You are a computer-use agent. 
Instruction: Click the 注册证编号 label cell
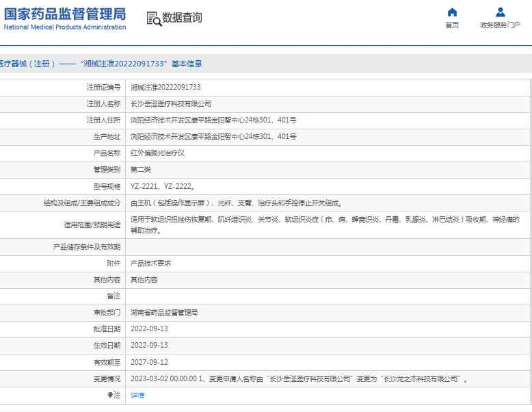pyautogui.click(x=103, y=88)
